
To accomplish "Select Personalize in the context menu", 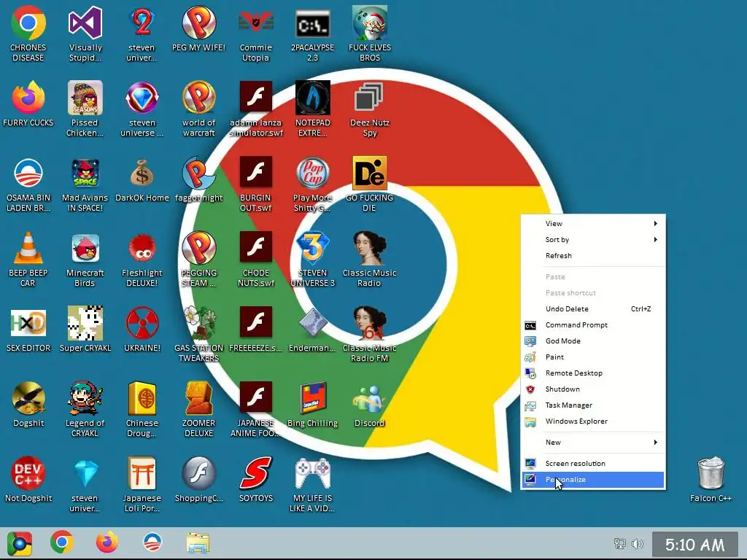I will pos(593,480).
